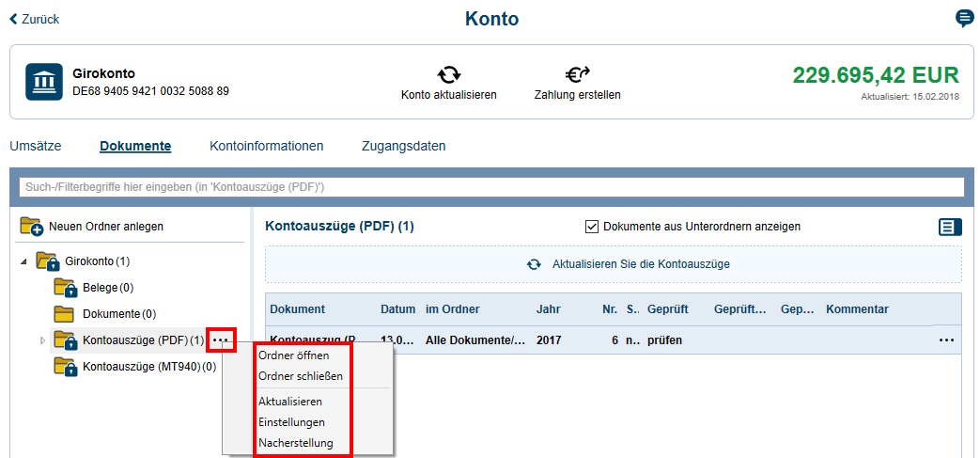
Task: Click the 2017 year cell
Action: point(548,340)
